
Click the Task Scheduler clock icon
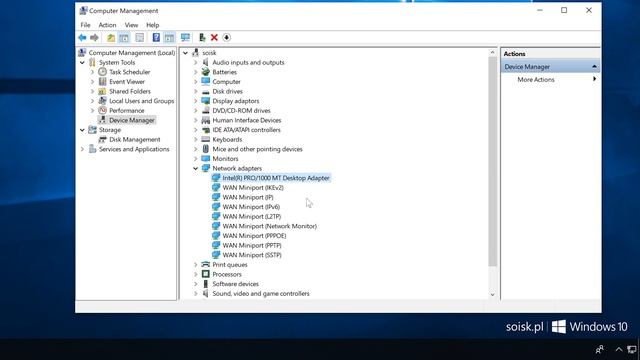click(x=102, y=72)
